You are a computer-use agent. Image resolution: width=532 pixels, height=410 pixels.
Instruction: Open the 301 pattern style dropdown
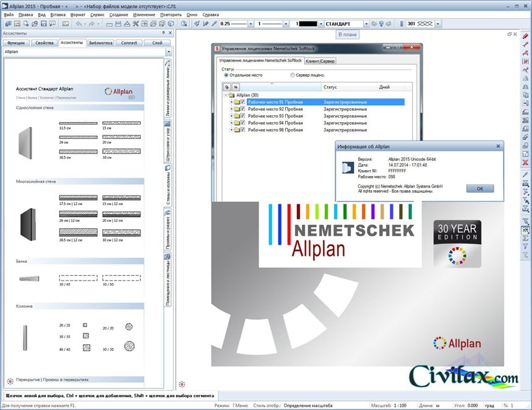point(438,24)
